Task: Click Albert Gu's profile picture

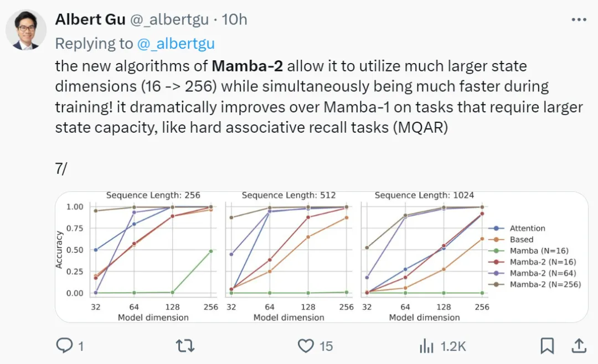Action: tap(26, 30)
